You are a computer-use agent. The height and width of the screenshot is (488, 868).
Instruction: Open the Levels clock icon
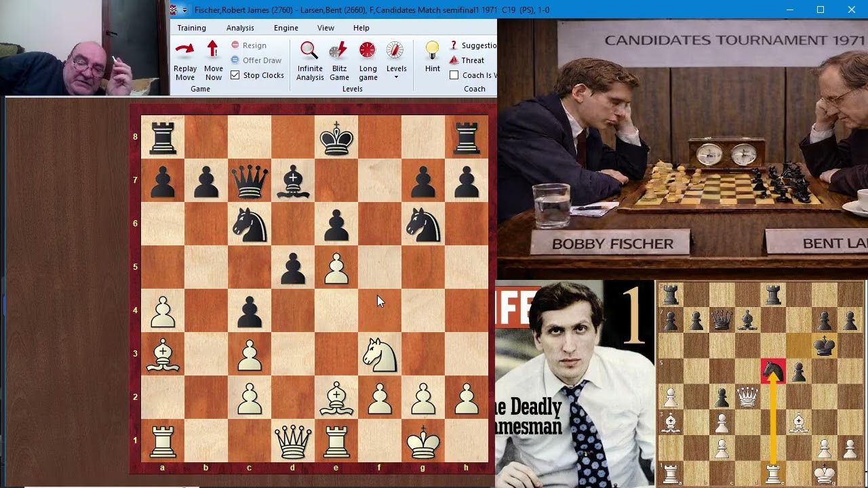pos(395,50)
